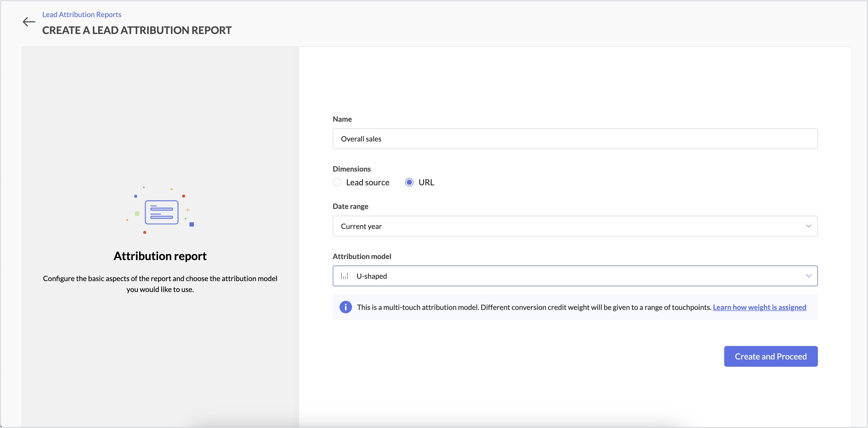
Task: Focus the Name field containing Overall sales
Action: (575, 139)
